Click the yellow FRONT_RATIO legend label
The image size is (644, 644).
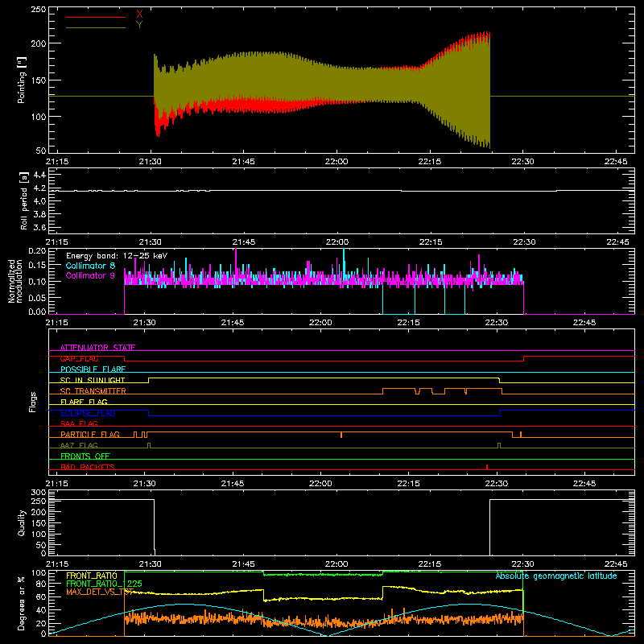pyautogui.click(x=92, y=576)
